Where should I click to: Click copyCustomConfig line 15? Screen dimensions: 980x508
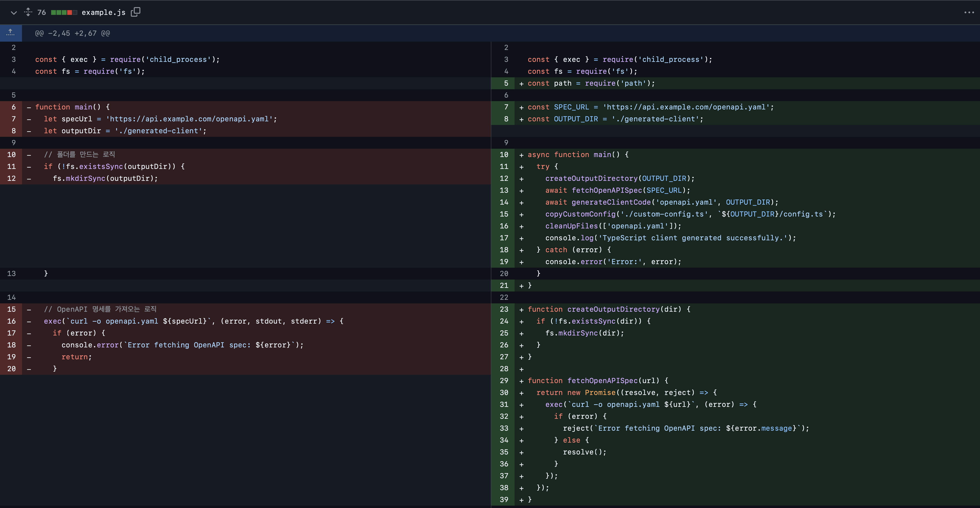[690, 214]
